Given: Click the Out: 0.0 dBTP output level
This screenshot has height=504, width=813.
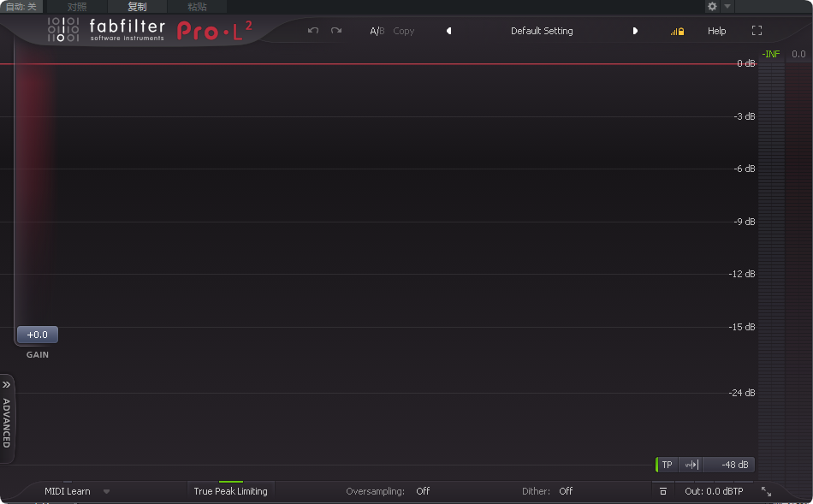Looking at the screenshot, I should [714, 491].
